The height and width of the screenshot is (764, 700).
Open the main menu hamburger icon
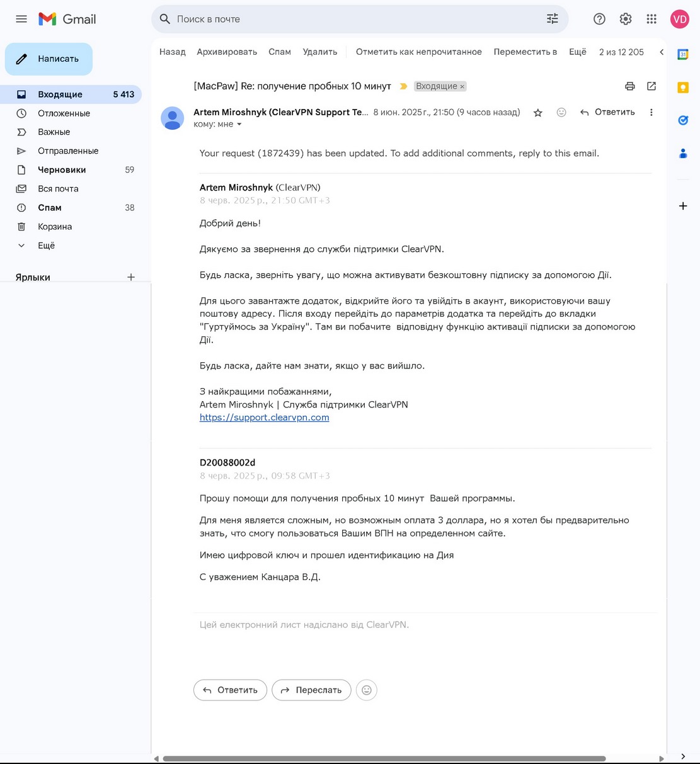(x=21, y=19)
